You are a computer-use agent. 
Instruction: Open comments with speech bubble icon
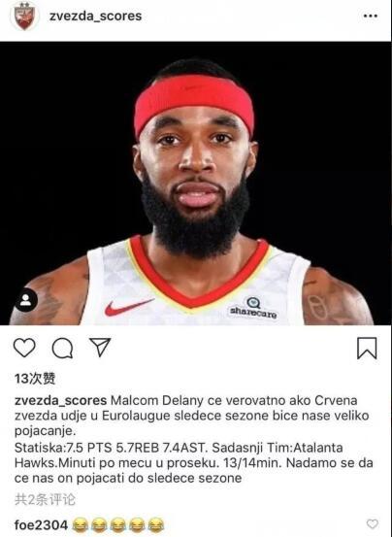point(62,348)
